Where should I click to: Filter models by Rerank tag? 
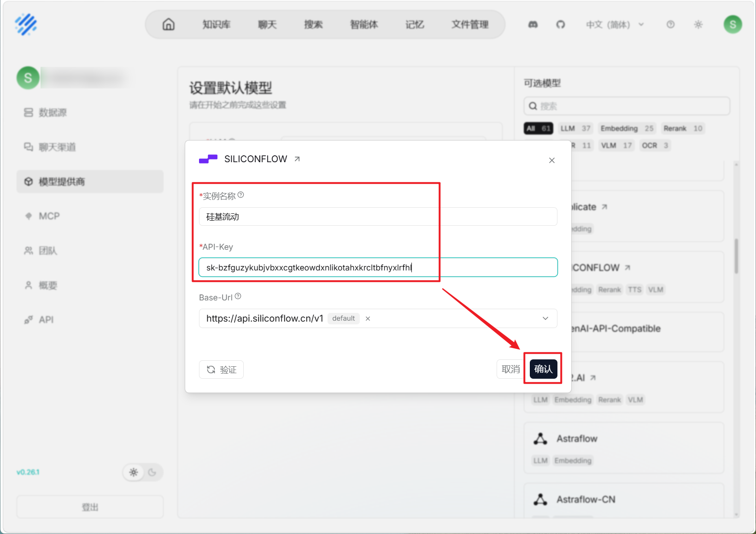pyautogui.click(x=683, y=129)
